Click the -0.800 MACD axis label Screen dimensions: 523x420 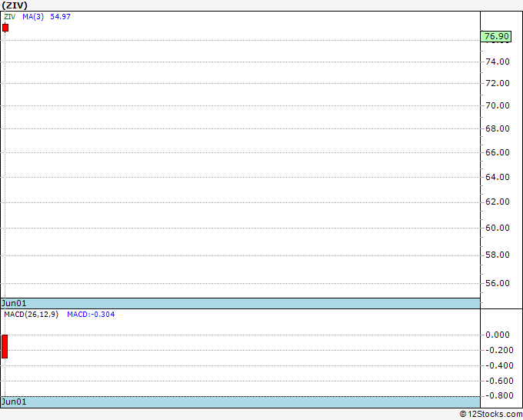499,395
